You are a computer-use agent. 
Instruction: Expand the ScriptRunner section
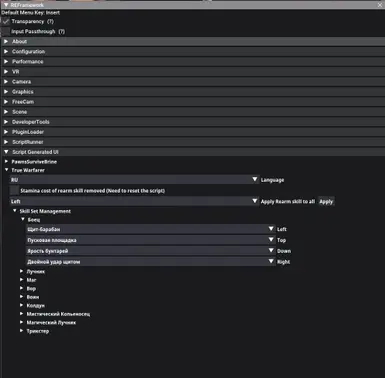click(x=193, y=142)
